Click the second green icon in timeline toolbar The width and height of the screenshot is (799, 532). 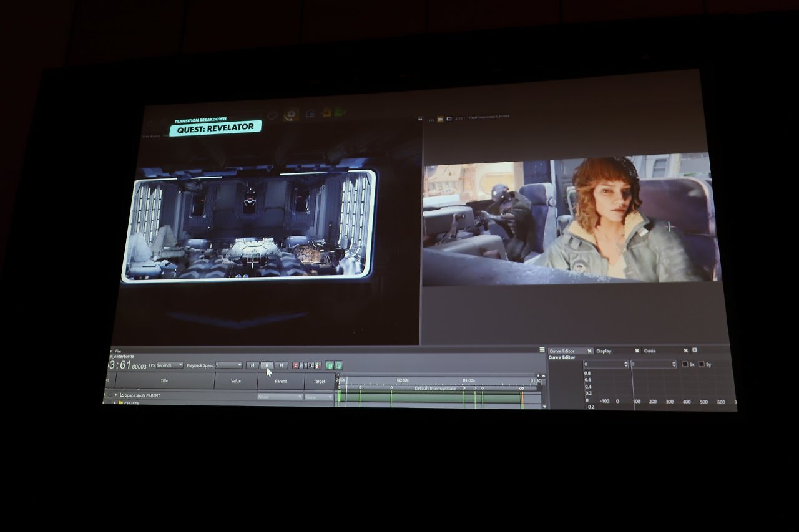click(338, 365)
